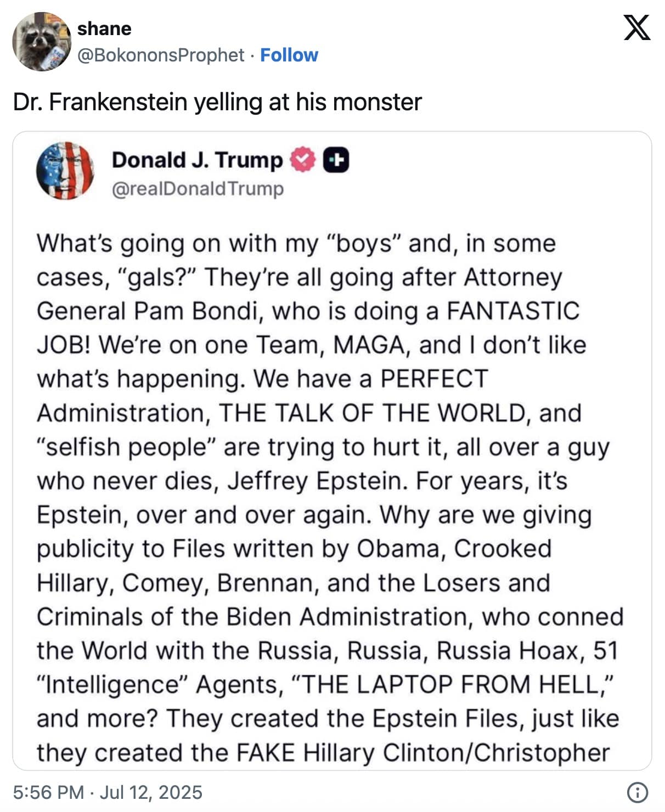Click the "FAKE Hillary Clinton/Christopher" last line

pos(422,753)
